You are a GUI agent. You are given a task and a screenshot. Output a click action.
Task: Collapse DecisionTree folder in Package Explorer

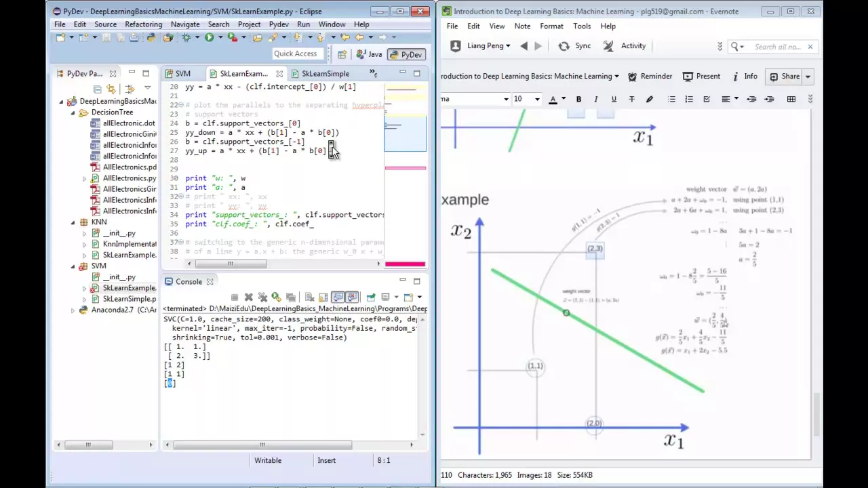pyautogui.click(x=73, y=113)
